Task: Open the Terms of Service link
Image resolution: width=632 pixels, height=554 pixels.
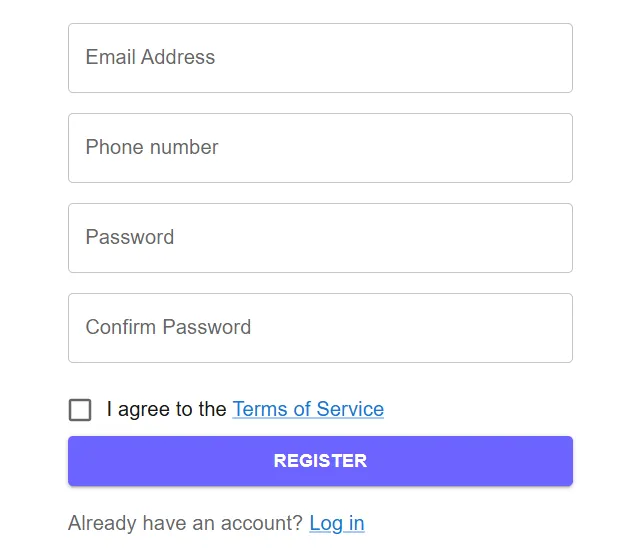Action: [308, 409]
